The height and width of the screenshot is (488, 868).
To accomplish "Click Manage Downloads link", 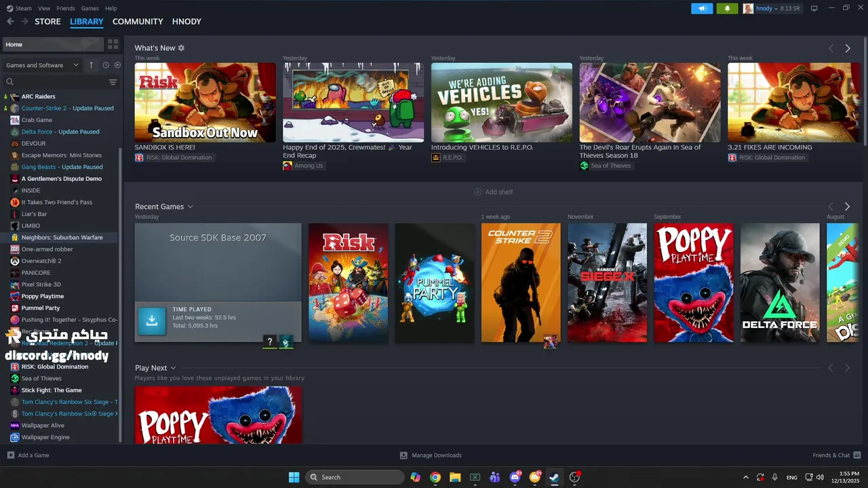I will (437, 455).
